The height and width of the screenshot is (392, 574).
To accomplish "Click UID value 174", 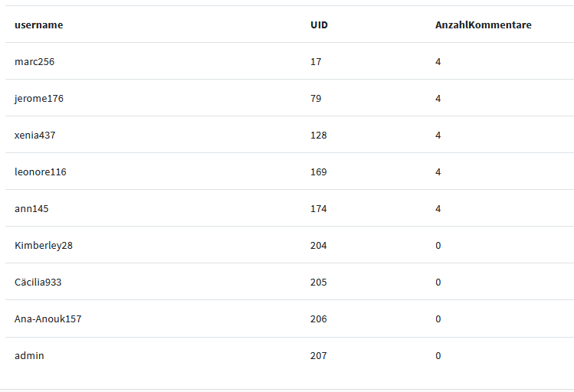I will (319, 209).
